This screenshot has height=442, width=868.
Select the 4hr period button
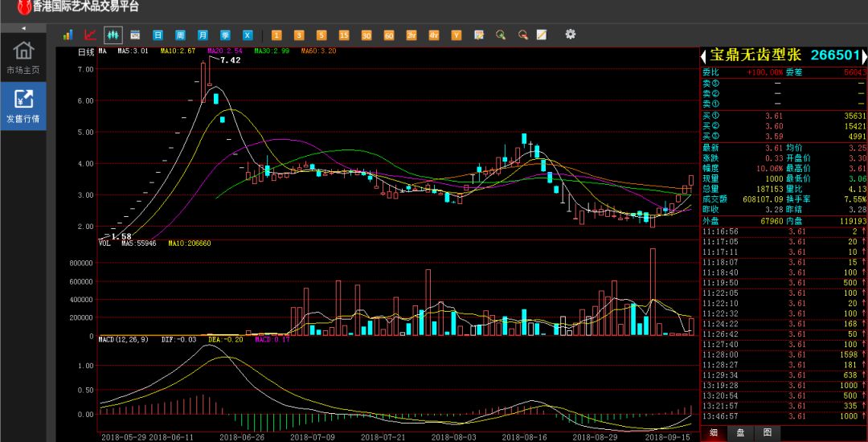pyautogui.click(x=433, y=35)
